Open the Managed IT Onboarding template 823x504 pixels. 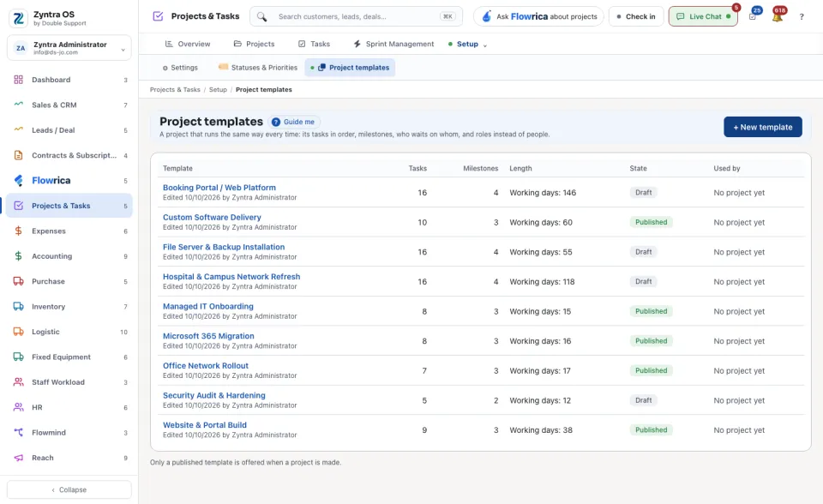pos(207,306)
